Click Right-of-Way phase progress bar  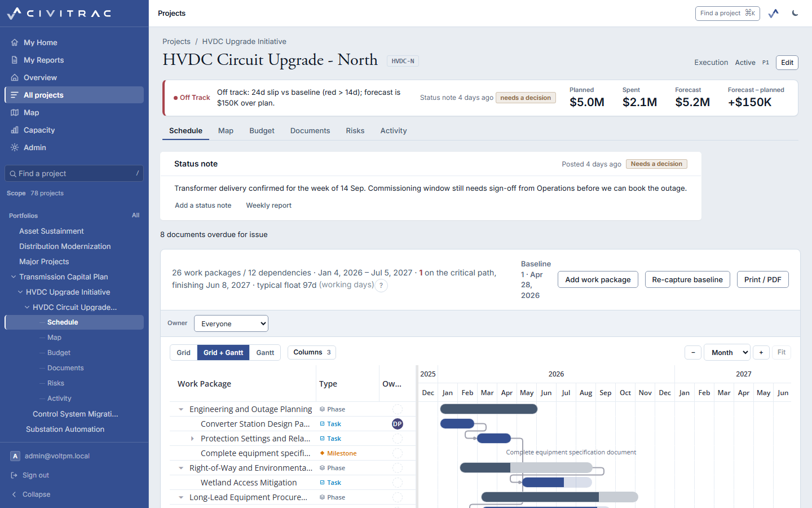[x=526, y=468]
